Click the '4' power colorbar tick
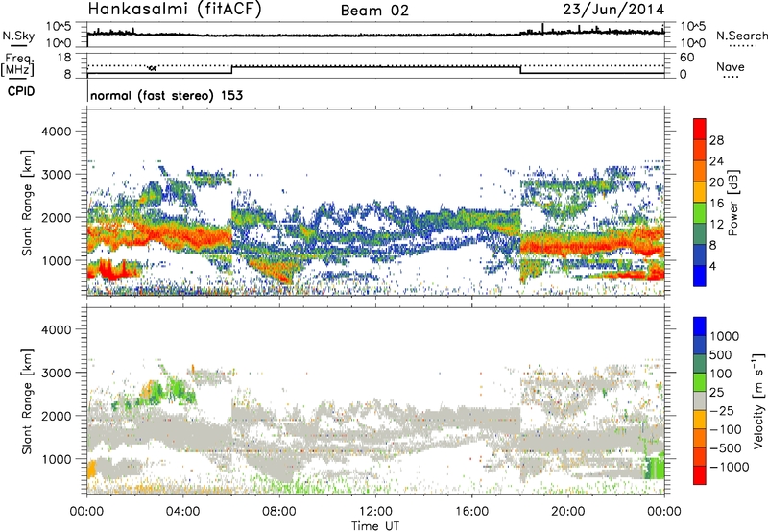The image size is (768, 532). [x=712, y=266]
